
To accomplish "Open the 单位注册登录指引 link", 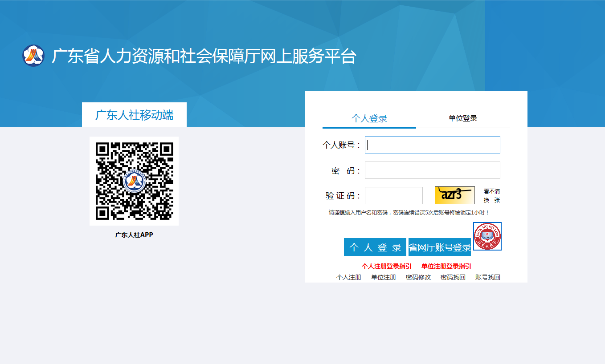I will point(446,266).
